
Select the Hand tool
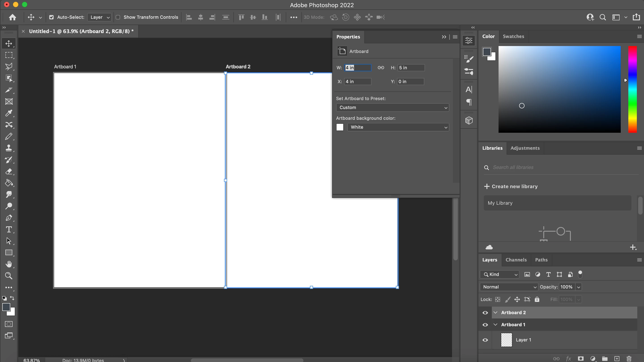pos(9,264)
